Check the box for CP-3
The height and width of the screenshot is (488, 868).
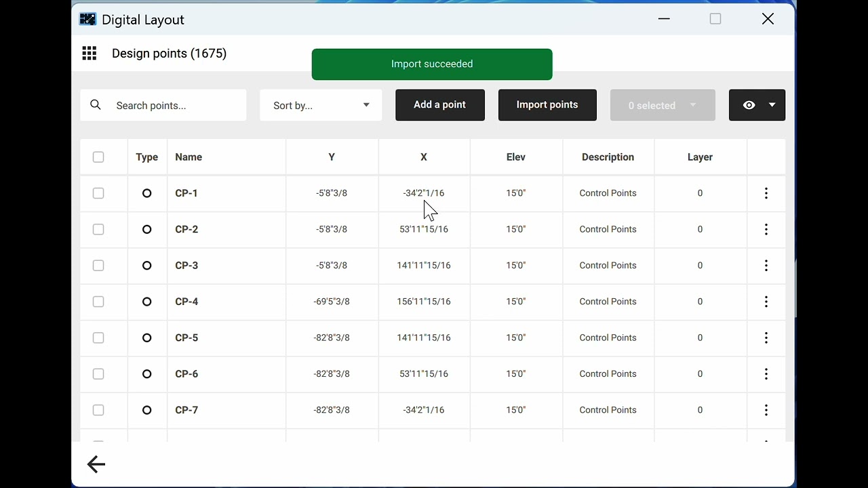coord(98,266)
